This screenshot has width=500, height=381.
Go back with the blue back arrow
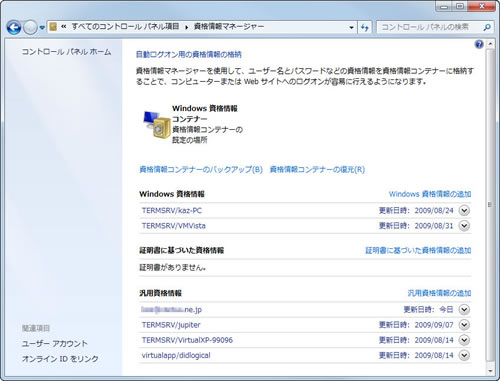14,27
